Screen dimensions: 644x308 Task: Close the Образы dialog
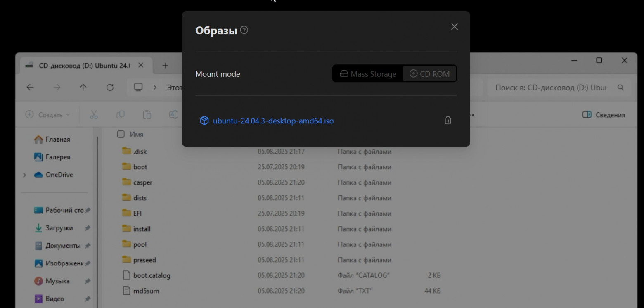point(455,27)
